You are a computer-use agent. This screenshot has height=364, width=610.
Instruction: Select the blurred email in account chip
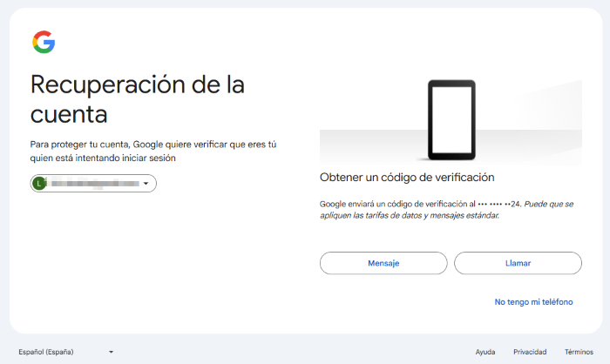pyautogui.click(x=94, y=184)
